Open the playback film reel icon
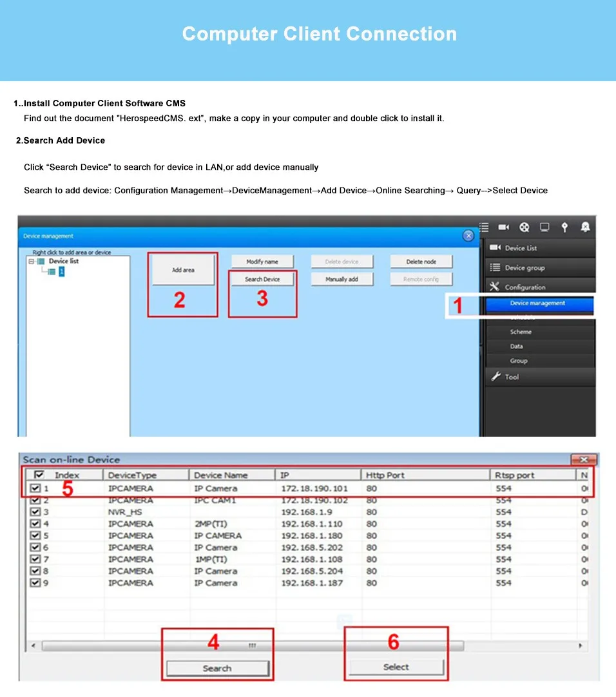The height and width of the screenshot is (697, 616). [525, 227]
